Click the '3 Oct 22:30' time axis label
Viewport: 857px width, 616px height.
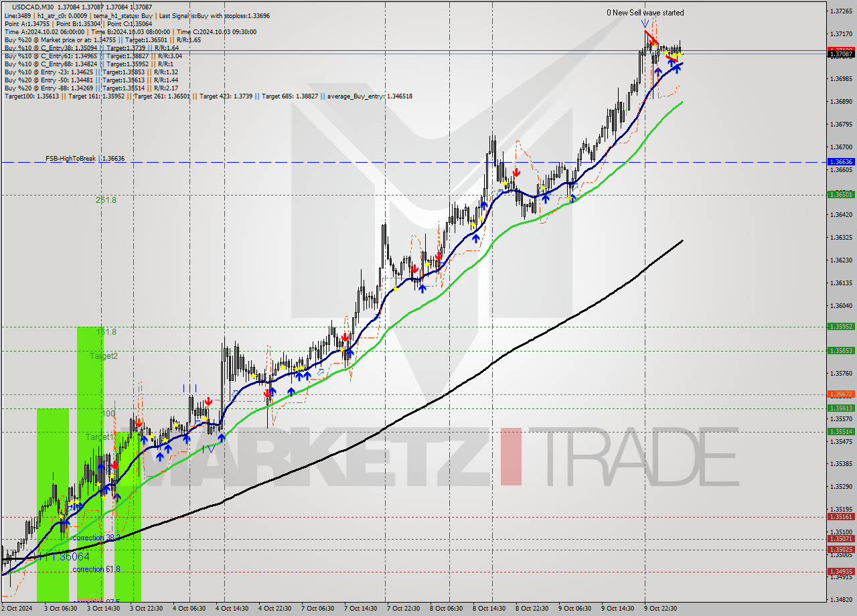[145, 609]
